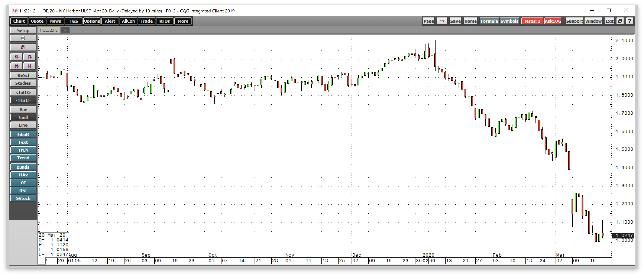
Task: Click the vertical expand arrows icon
Action: [30, 57]
